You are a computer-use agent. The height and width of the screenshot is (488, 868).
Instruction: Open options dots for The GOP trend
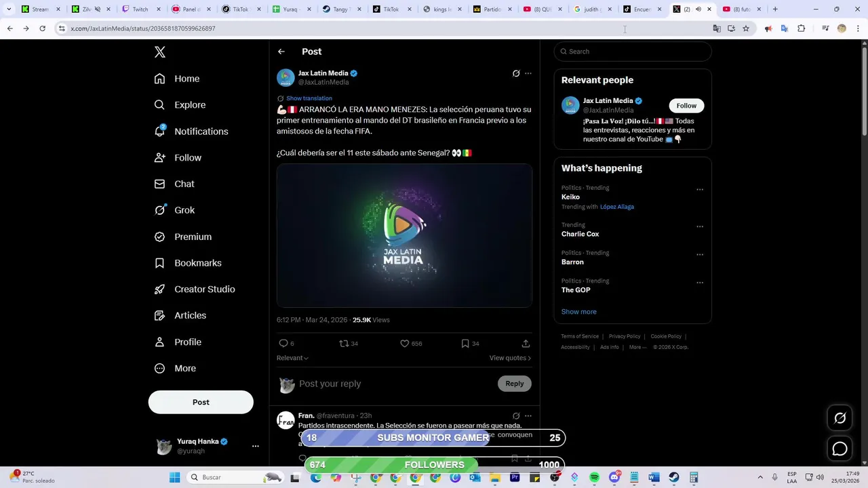[x=700, y=283]
